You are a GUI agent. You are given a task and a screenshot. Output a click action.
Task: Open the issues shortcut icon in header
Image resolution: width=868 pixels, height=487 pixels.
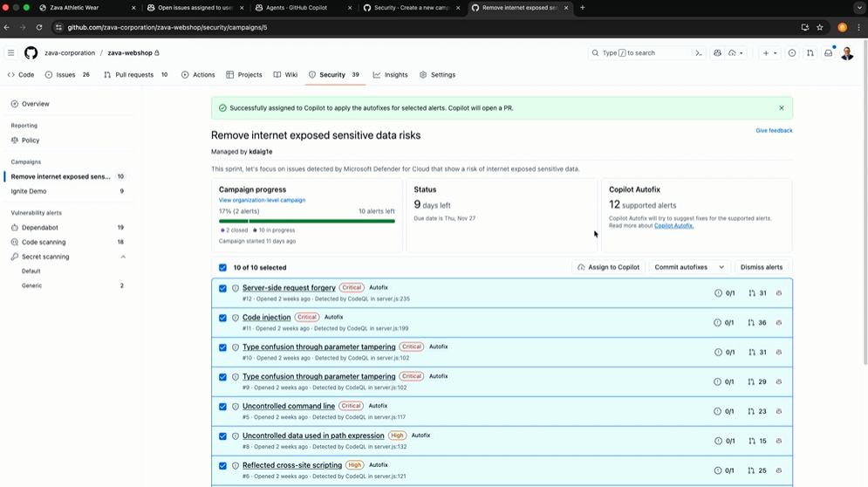[792, 53]
